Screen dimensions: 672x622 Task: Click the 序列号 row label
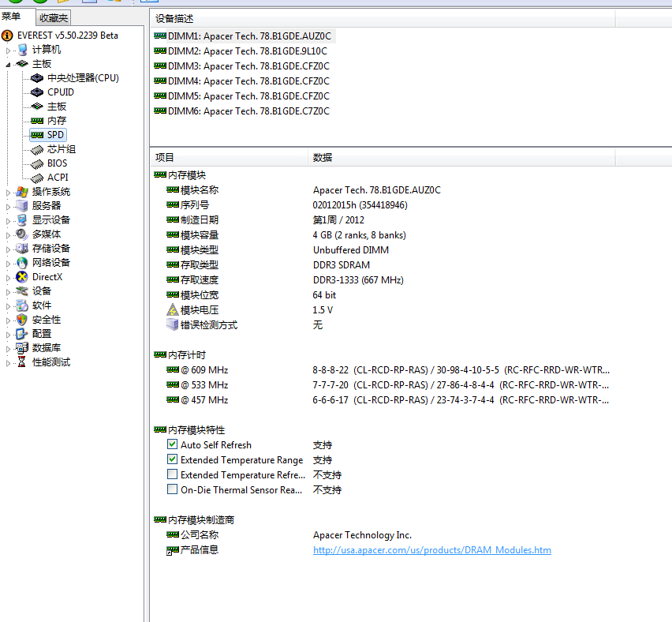coord(195,205)
